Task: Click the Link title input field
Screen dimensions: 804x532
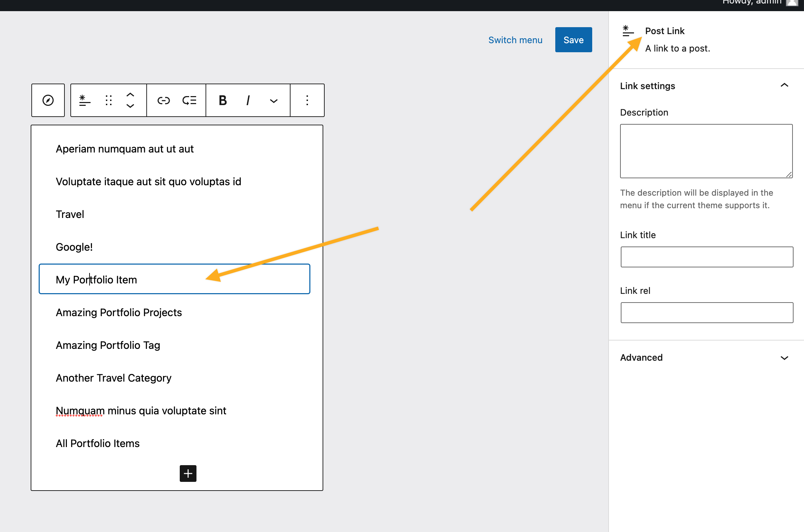Action: [707, 257]
